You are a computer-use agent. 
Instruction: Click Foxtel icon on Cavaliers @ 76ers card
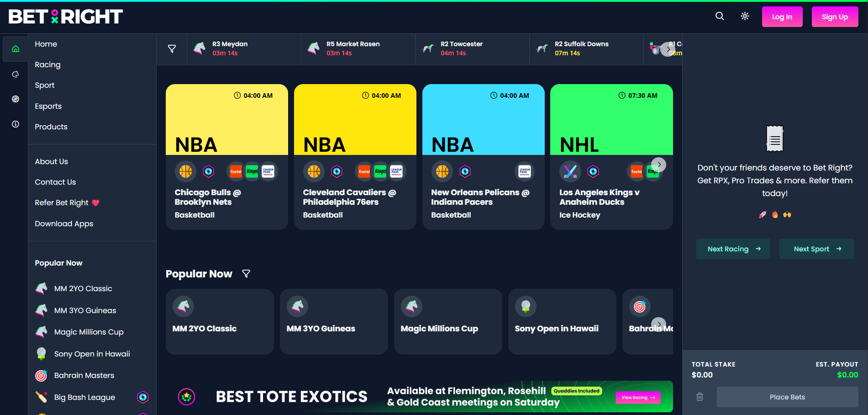(364, 171)
